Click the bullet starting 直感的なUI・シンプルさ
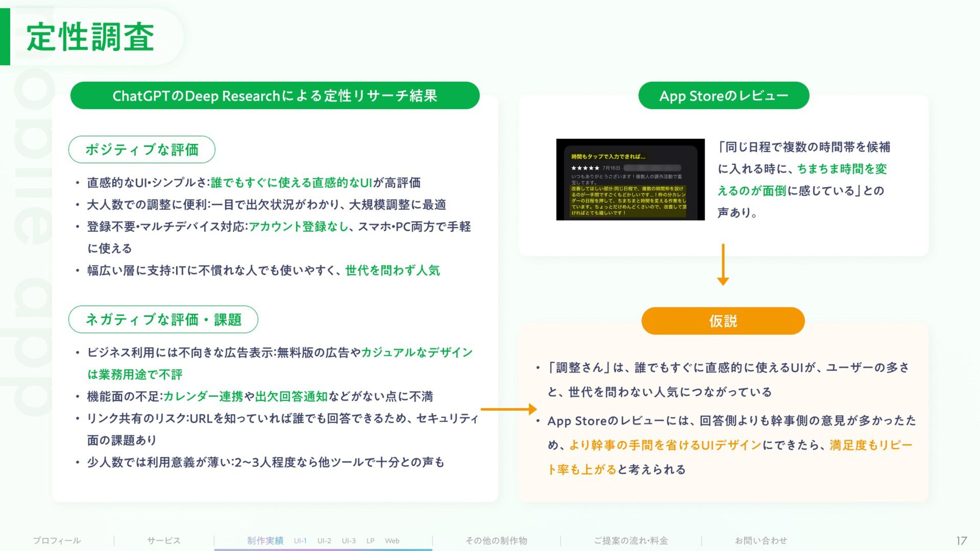This screenshot has width=980, height=551. pos(254,183)
